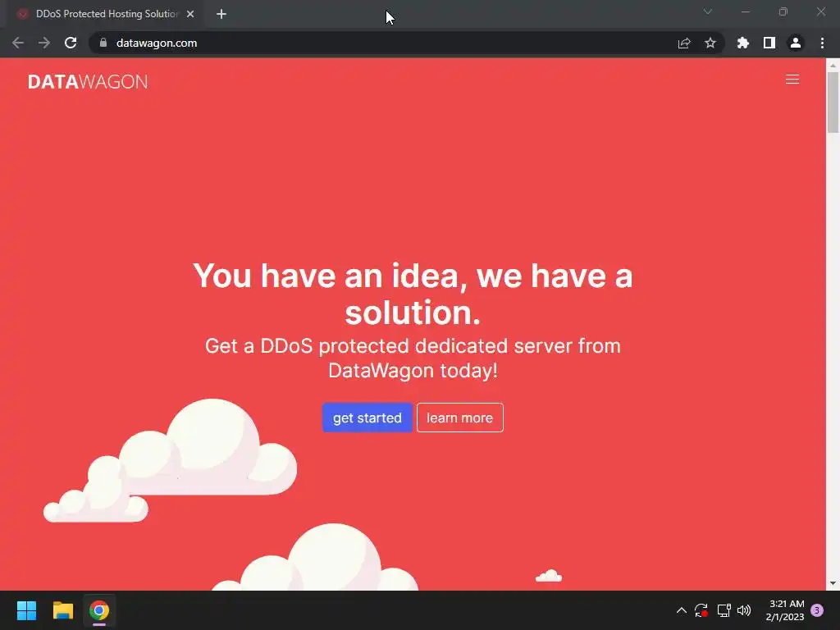Click the Chrome taskbar icon
Image resolution: width=840 pixels, height=630 pixels.
[x=99, y=610]
